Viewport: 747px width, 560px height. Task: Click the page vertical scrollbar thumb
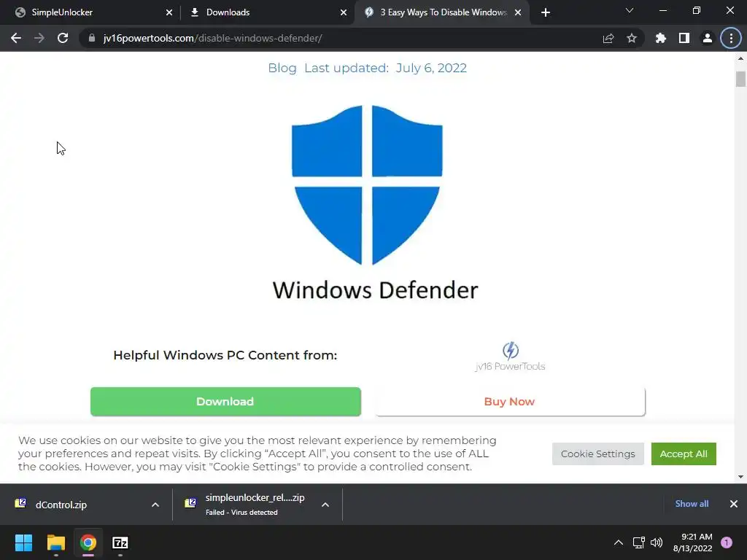pyautogui.click(x=740, y=79)
